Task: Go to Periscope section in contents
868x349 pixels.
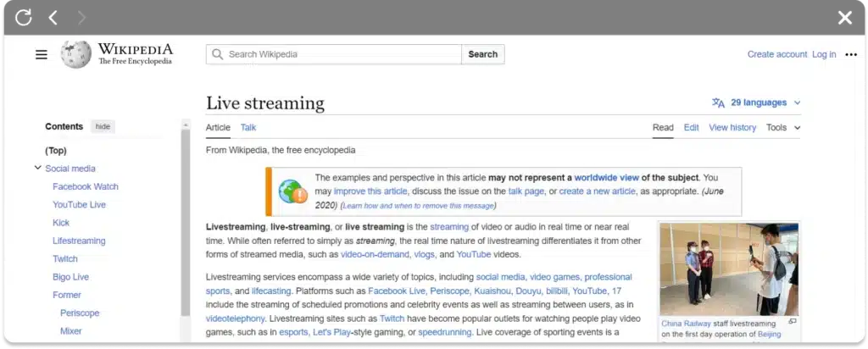Action: tap(80, 313)
